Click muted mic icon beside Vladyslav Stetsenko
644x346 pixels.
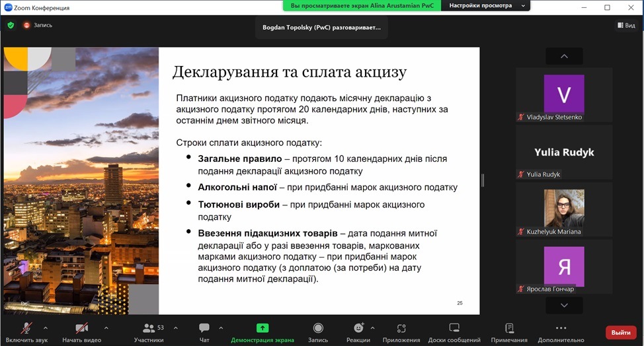pos(521,118)
